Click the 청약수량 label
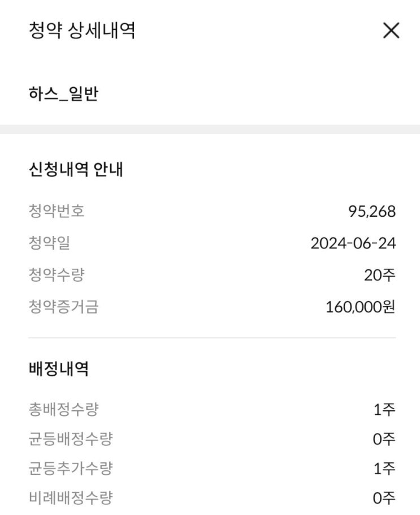The image size is (420, 515). (x=57, y=275)
